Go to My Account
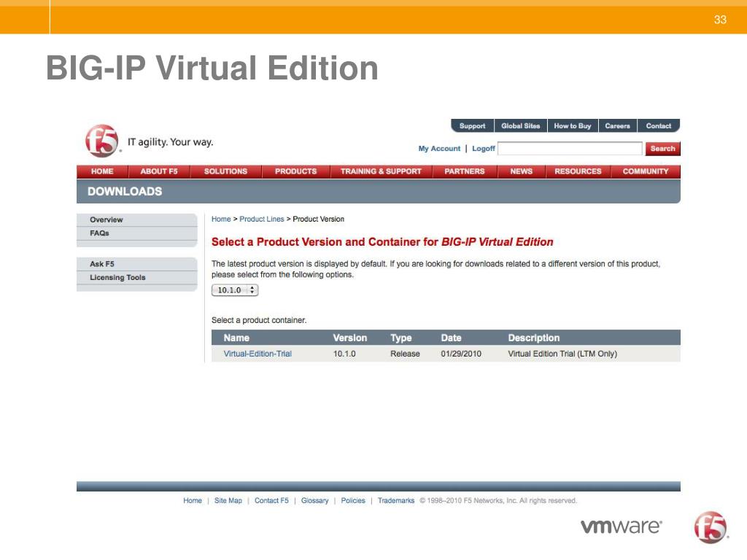The width and height of the screenshot is (747, 560). click(439, 149)
